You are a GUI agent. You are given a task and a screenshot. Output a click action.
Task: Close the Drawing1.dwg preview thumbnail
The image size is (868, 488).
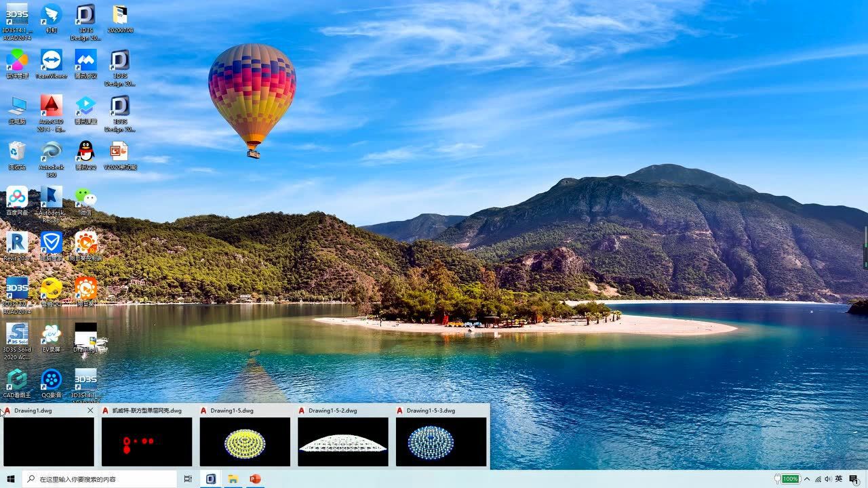[90, 411]
